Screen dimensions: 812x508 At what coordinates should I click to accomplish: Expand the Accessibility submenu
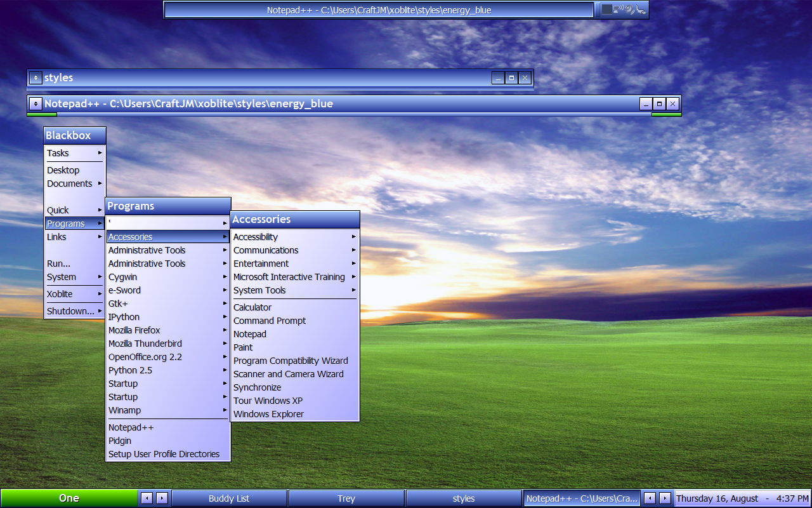pos(295,237)
